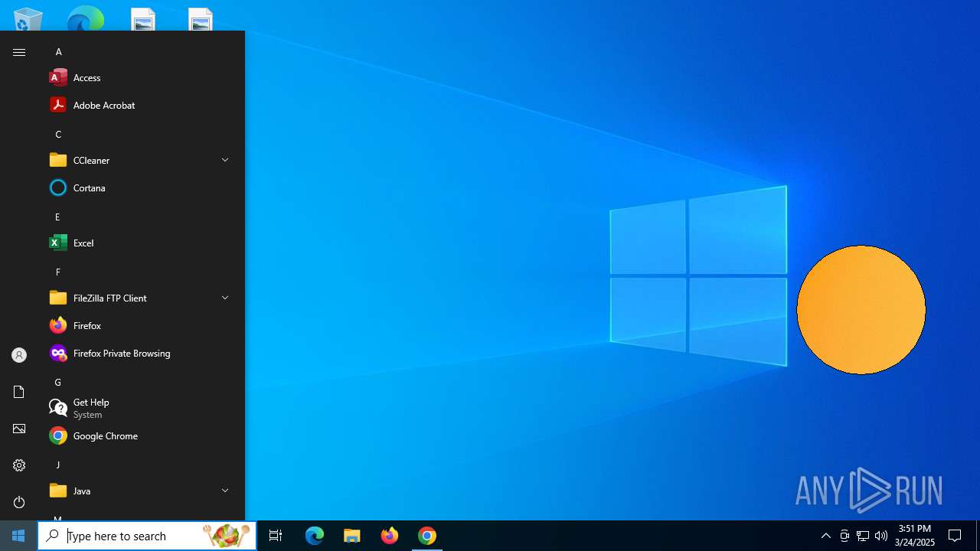
Task: Open File Explorer from the taskbar
Action: point(352,536)
